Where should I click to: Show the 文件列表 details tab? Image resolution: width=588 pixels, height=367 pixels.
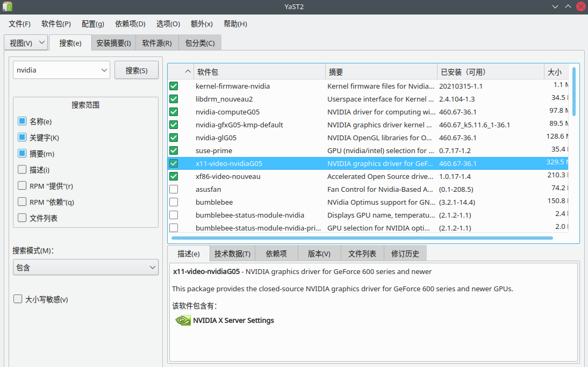[362, 254]
